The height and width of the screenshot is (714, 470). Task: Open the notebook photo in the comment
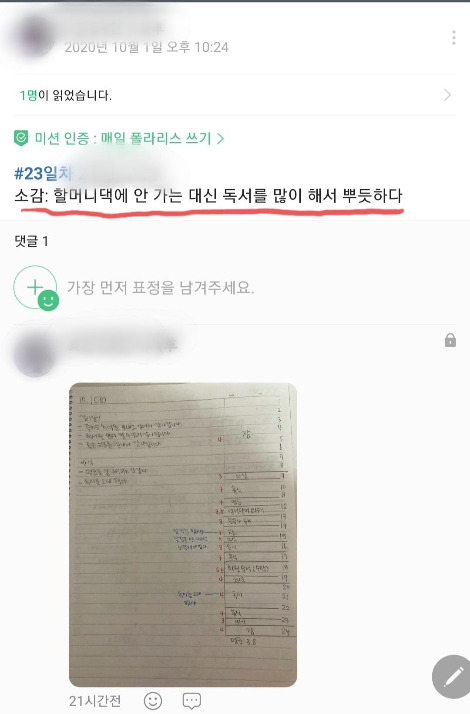(x=183, y=534)
